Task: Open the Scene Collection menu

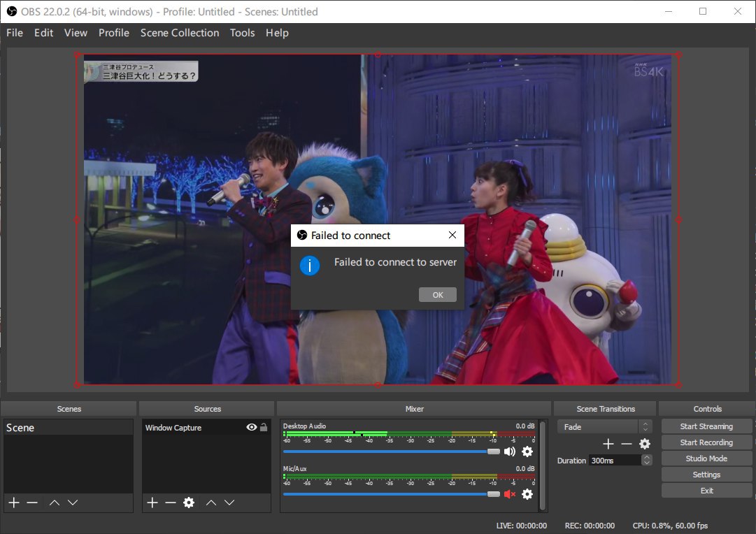Action: (179, 33)
